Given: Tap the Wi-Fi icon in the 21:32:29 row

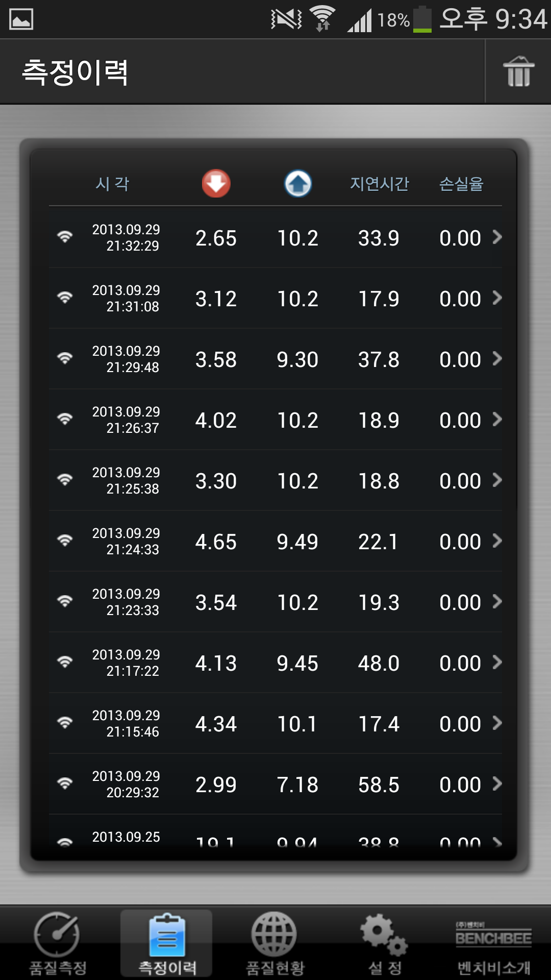Looking at the screenshot, I should 65,237.
